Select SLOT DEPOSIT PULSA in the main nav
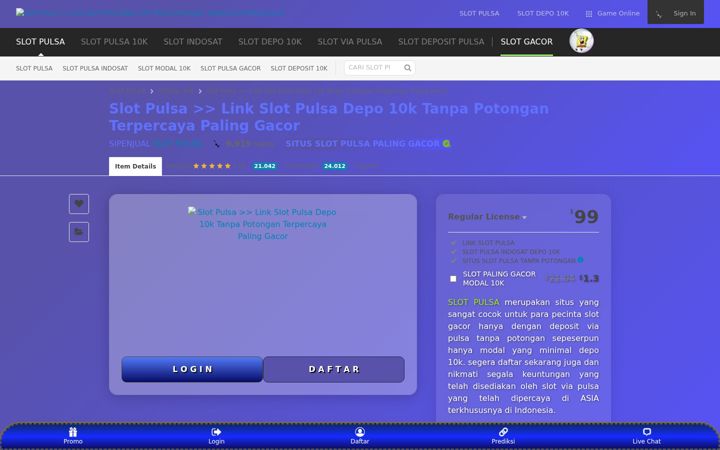Screen dimensions: 720x450 [441, 42]
